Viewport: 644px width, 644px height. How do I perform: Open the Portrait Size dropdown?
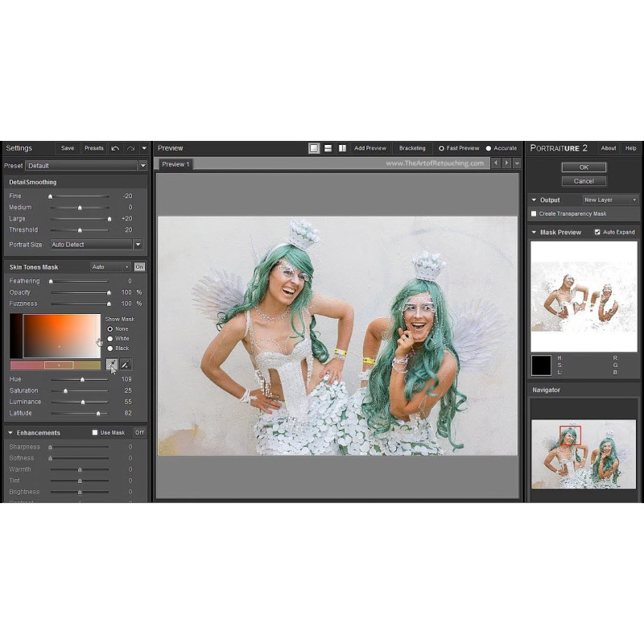(97, 245)
